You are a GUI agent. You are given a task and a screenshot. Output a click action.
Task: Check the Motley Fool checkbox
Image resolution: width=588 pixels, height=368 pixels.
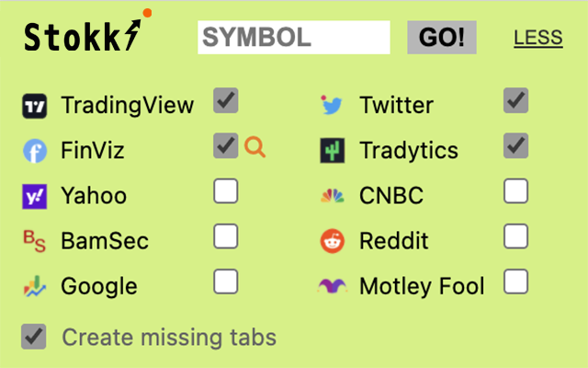point(516,282)
